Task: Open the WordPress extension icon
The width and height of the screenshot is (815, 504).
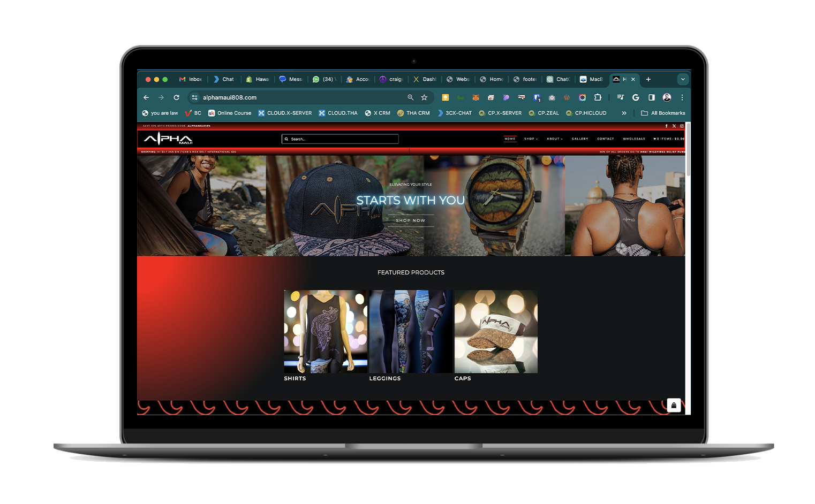Action: pos(567,97)
